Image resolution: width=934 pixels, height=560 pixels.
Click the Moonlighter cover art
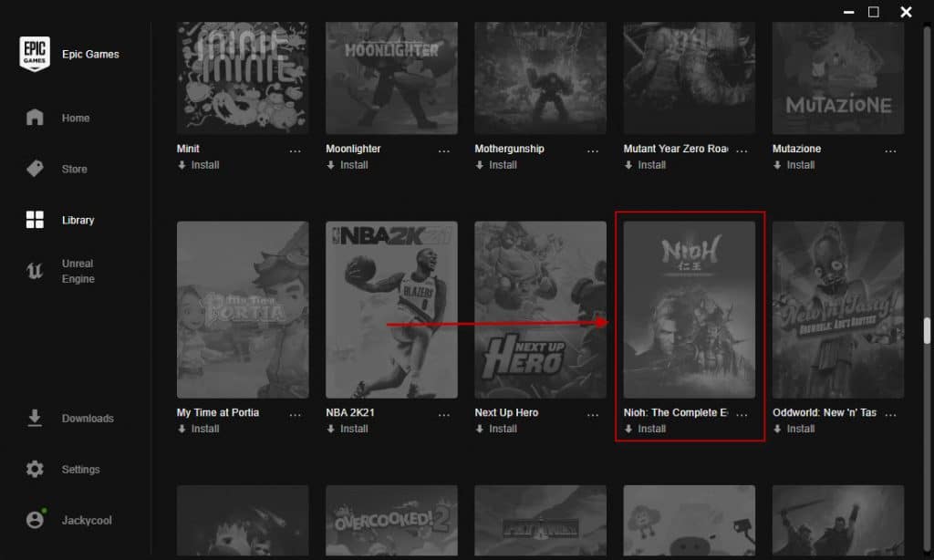tap(392, 78)
